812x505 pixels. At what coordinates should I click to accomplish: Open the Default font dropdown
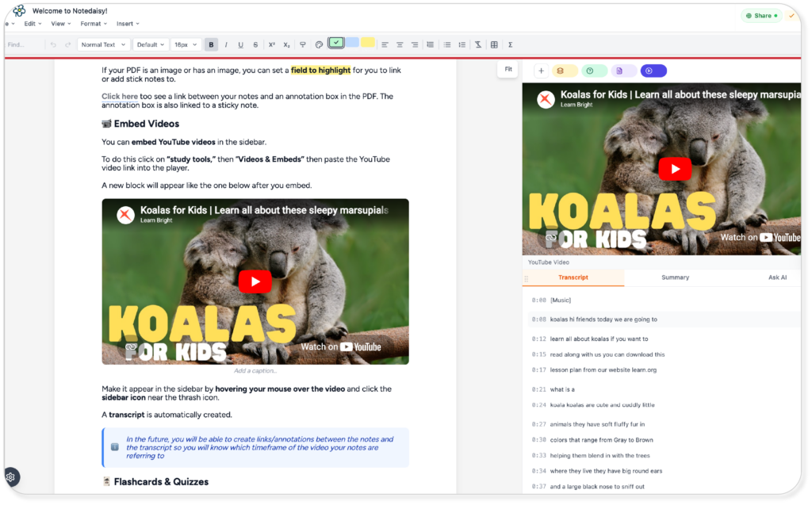pyautogui.click(x=150, y=45)
